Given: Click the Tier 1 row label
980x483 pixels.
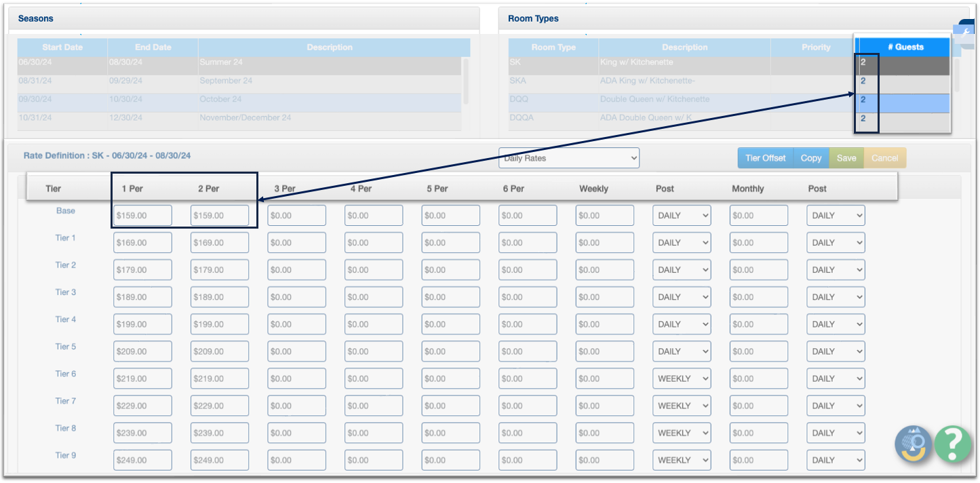Looking at the screenshot, I should click(x=65, y=238).
